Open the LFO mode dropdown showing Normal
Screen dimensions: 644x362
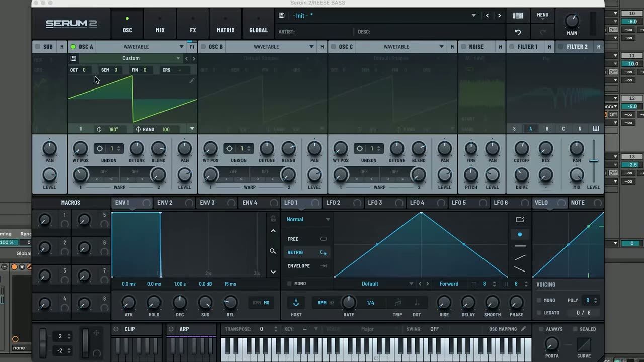tap(308, 219)
